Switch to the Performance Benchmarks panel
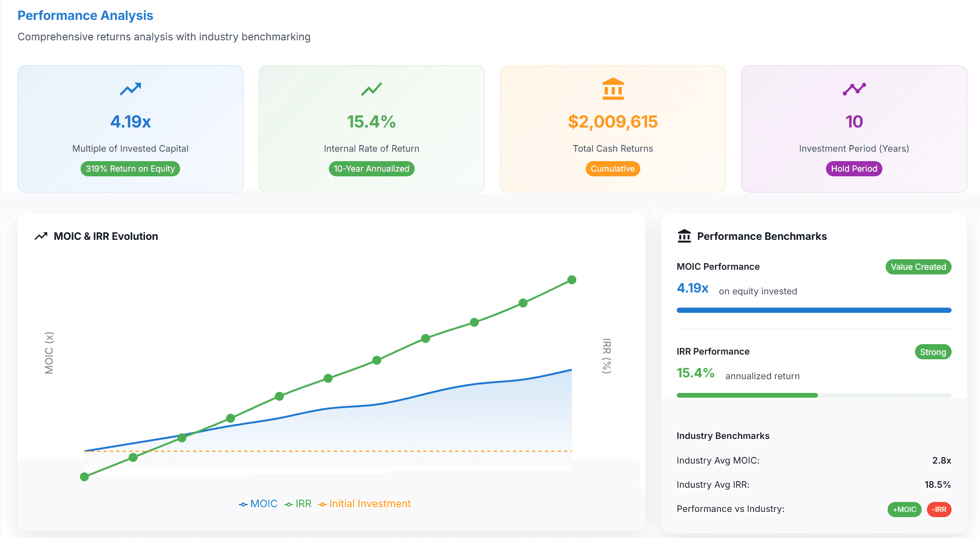Screen dimensions: 980x538 761,236
